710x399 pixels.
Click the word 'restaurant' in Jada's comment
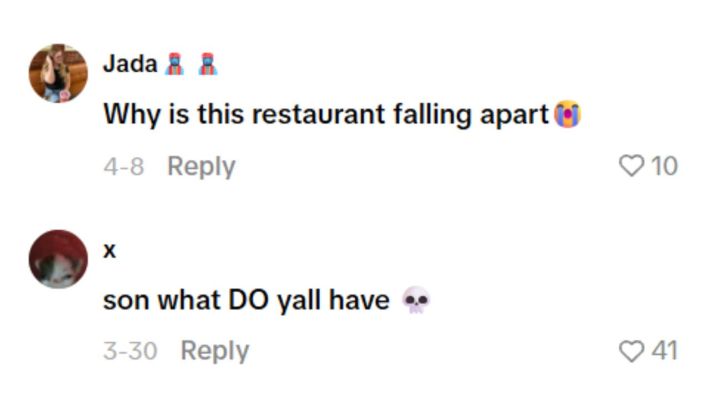click(318, 114)
